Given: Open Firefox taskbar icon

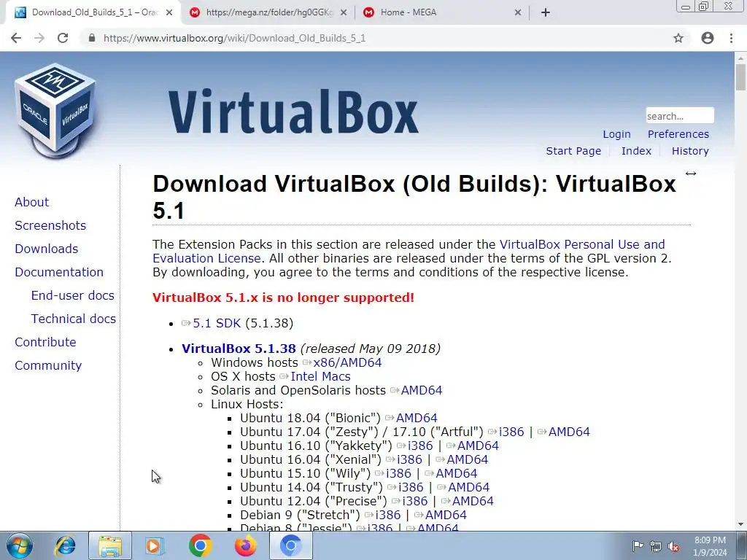Looking at the screenshot, I should 245,545.
